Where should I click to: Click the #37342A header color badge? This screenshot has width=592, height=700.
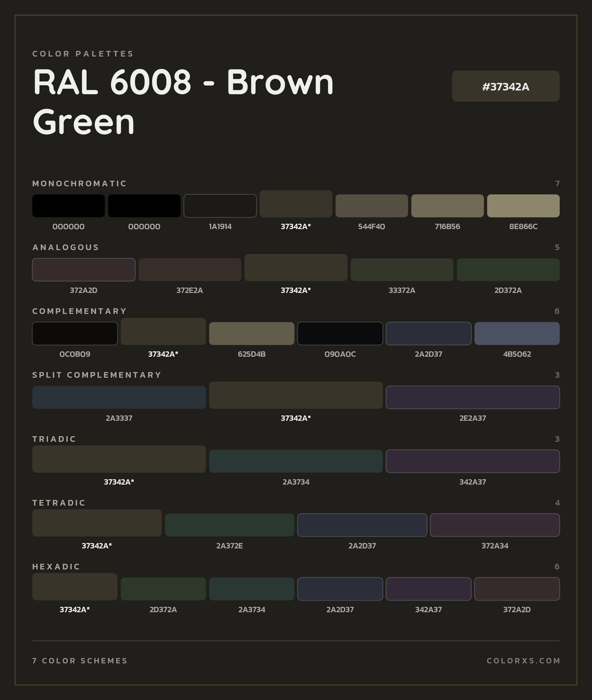click(505, 86)
